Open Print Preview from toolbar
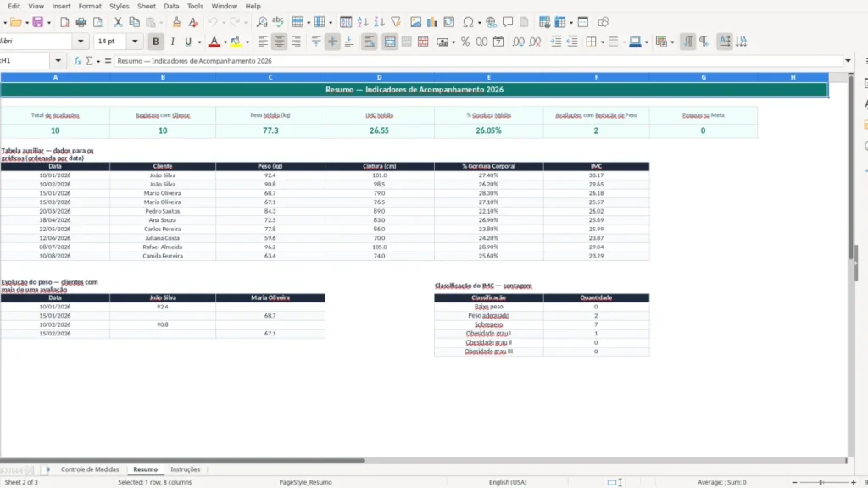 pos(98,22)
